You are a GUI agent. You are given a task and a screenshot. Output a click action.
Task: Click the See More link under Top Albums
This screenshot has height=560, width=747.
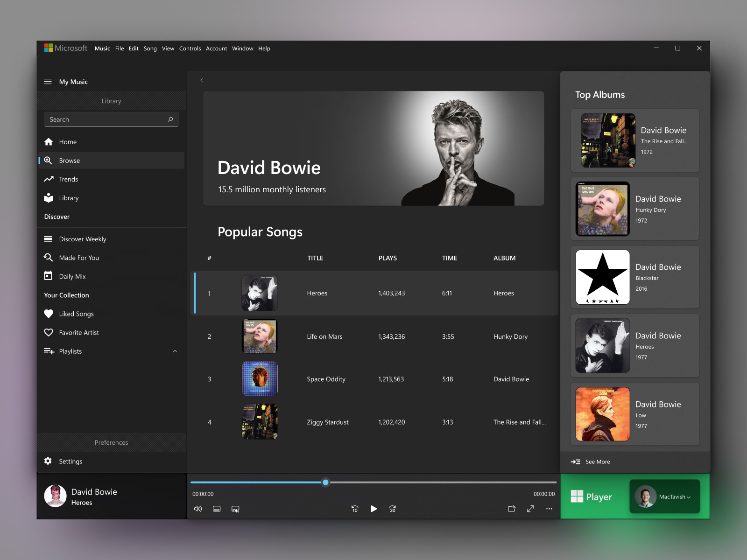[597, 462]
